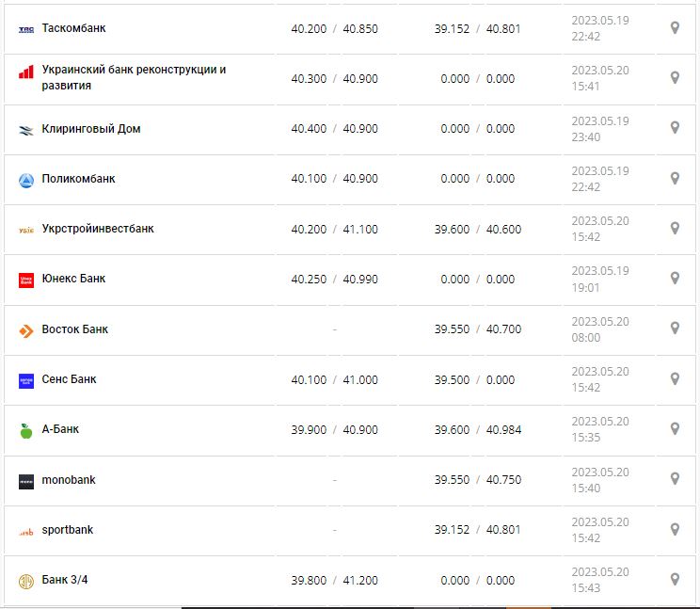Open the А-Банк bank link
Image resolution: width=700 pixels, height=609 pixels.
click(x=60, y=429)
